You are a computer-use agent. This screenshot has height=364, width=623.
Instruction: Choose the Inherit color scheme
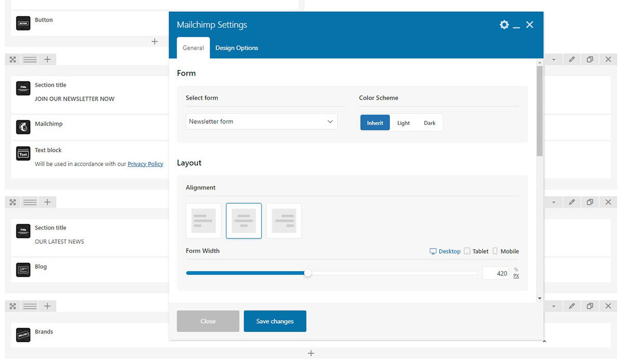pos(375,123)
